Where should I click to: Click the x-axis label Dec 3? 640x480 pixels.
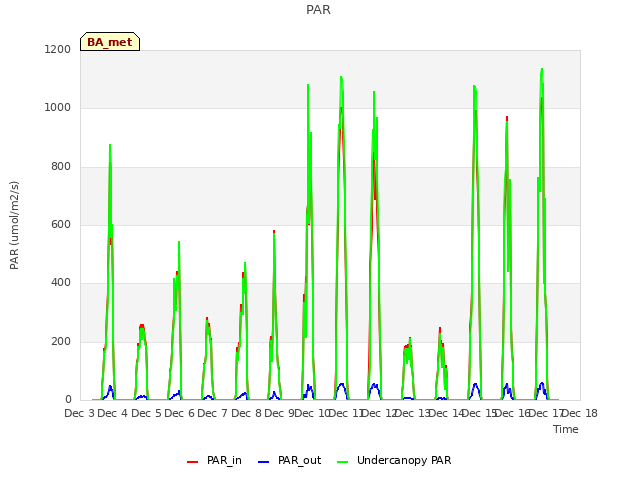point(79,413)
